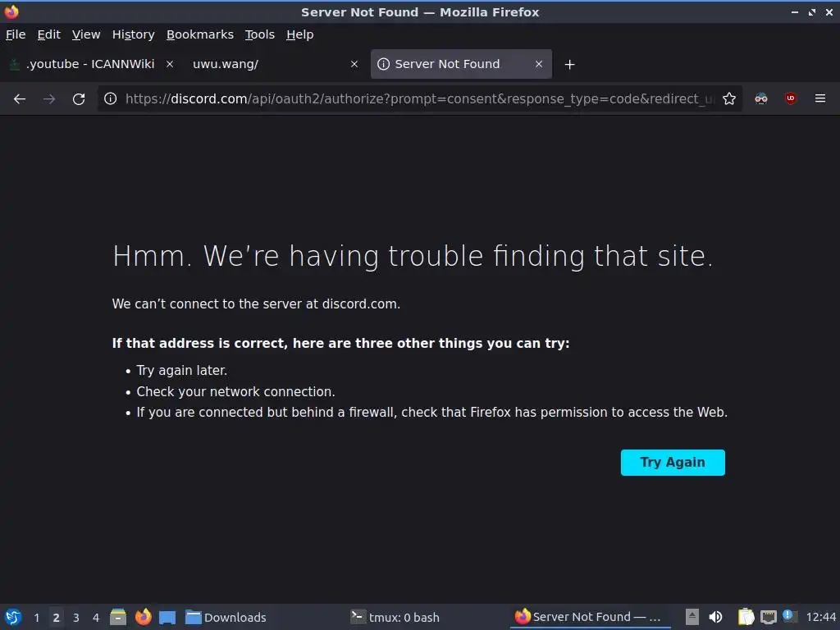Open the Edit menu
Image resolution: width=840 pixels, height=630 pixels.
click(x=48, y=34)
